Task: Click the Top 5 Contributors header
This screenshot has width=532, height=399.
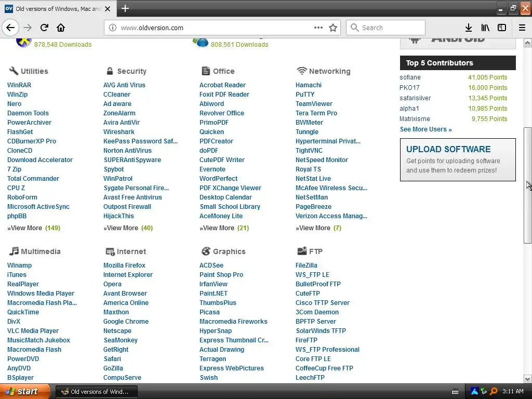Action: (458, 63)
